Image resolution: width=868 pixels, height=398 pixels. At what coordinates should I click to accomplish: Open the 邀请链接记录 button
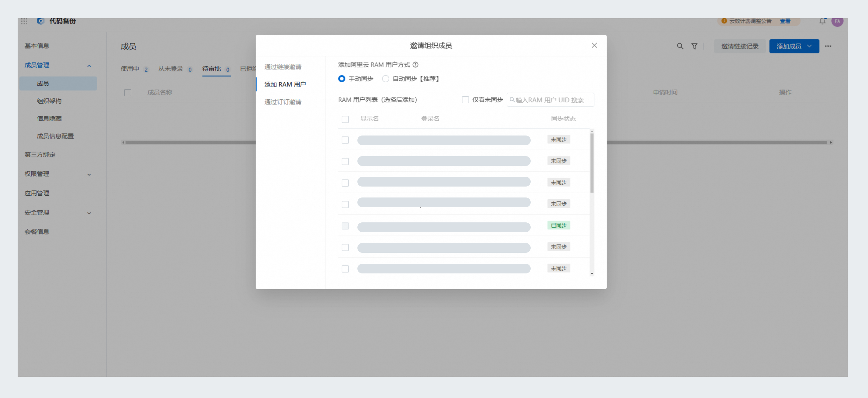740,46
